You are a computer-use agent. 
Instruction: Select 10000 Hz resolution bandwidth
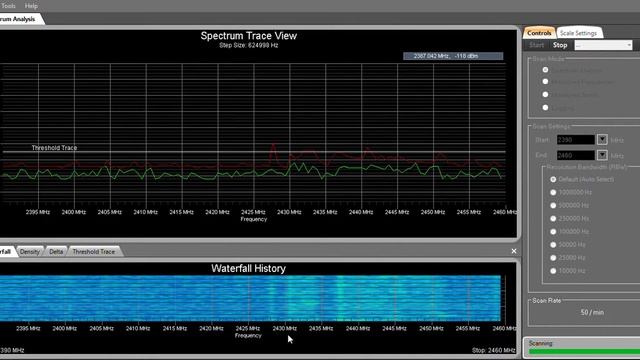[x=553, y=271]
